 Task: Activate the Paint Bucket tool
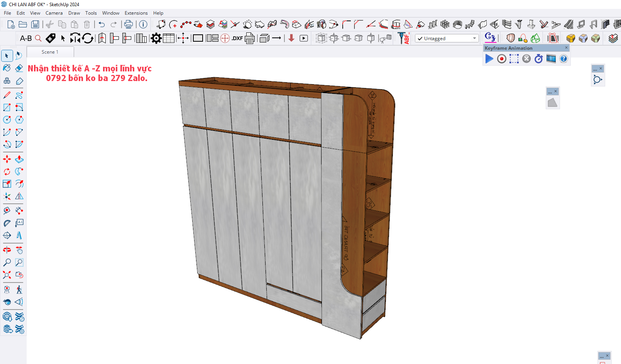pos(7,68)
